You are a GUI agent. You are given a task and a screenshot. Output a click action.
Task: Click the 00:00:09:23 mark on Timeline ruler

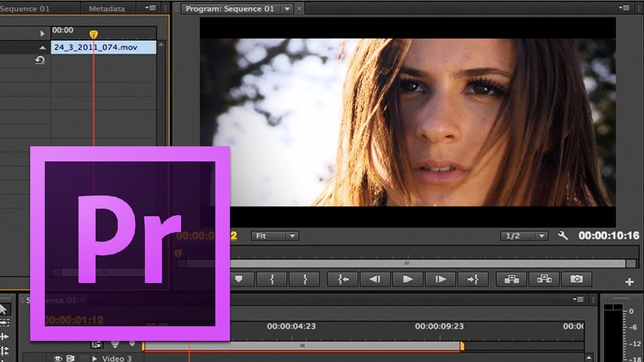[x=439, y=326]
